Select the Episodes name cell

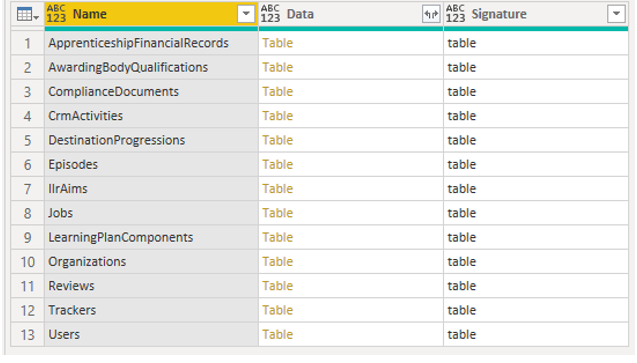pyautogui.click(x=151, y=165)
